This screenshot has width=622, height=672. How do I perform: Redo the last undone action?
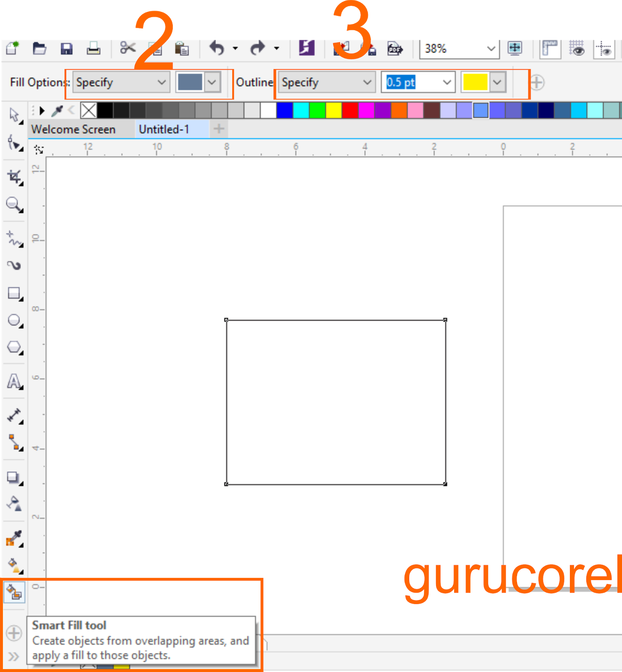click(x=258, y=48)
